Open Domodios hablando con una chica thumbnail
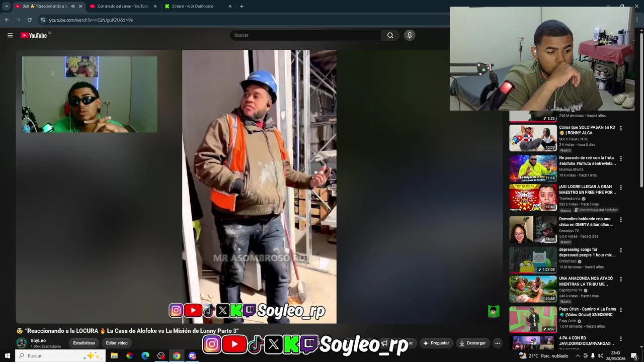The image size is (644, 362). [533, 229]
